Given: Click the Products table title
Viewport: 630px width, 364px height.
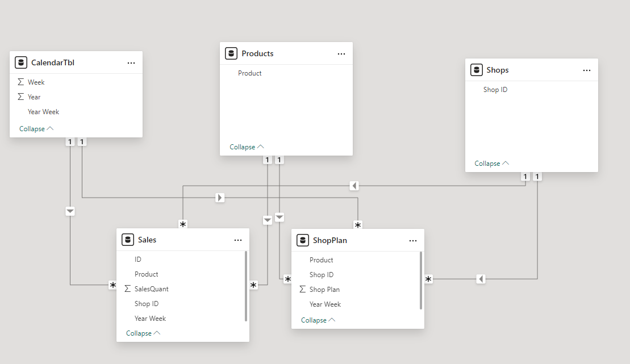Looking at the screenshot, I should tap(257, 53).
